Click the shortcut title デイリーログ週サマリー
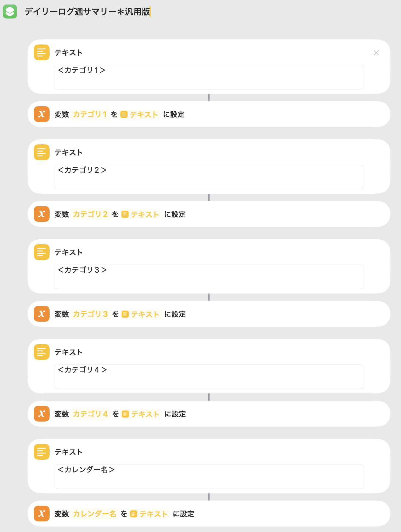This screenshot has width=401, height=532. (87, 12)
